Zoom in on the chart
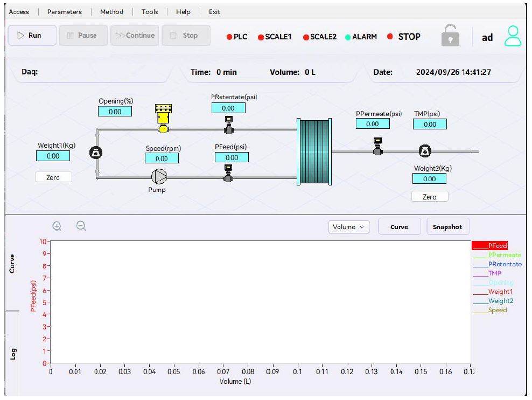This screenshot has width=532, height=400. (x=57, y=226)
